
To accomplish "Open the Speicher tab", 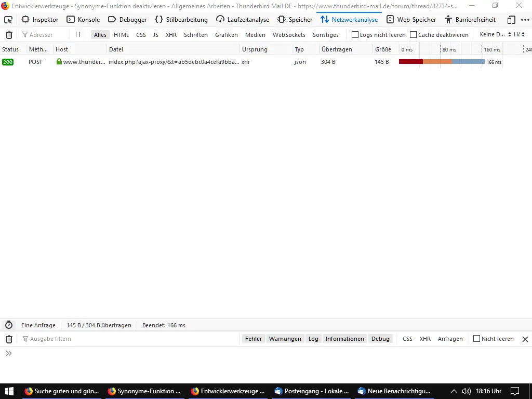I will click(x=295, y=20).
